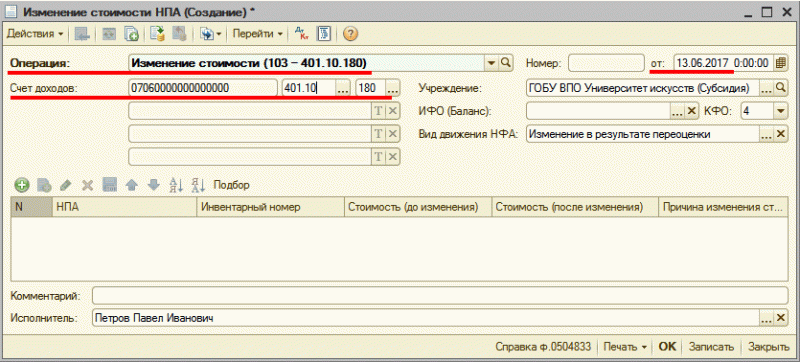This screenshot has height=362, width=800.
Task: Add a new row with green plus icon
Action: tap(21, 185)
